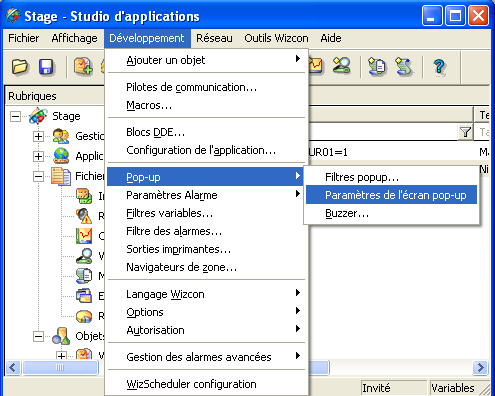Image resolution: width=495 pixels, height=396 pixels.
Task: Click the Rubriques panel header
Action: point(55,96)
